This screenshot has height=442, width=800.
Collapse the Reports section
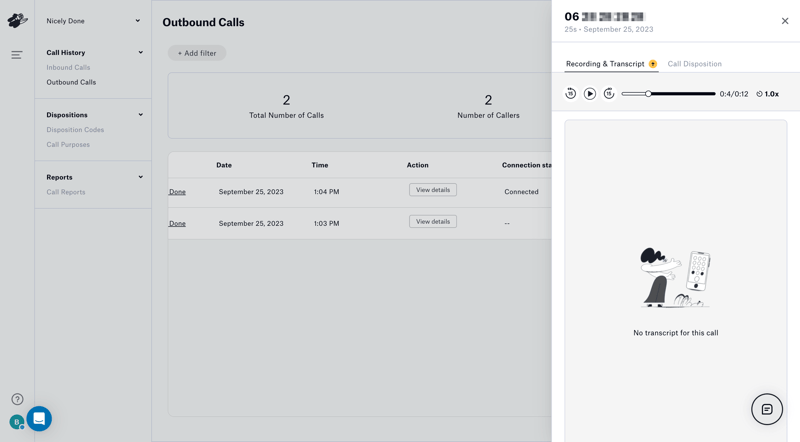[140, 177]
